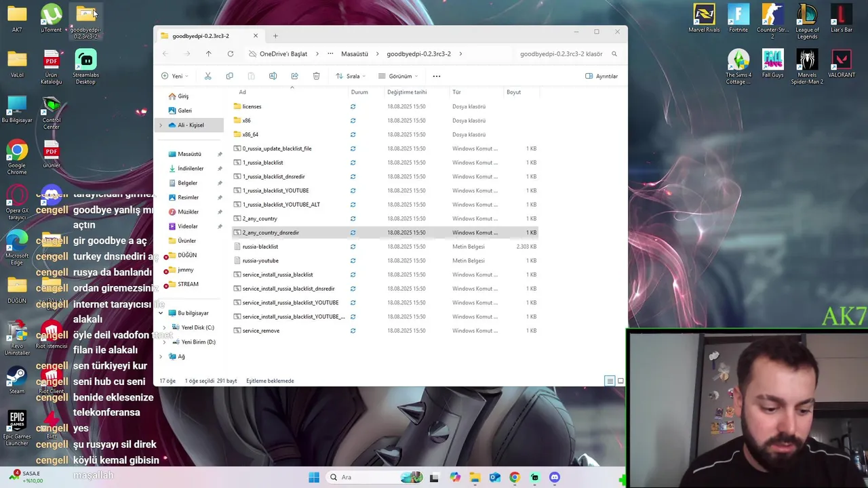Select the Steam desktop icon
Viewport: 868px width, 488px height.
(x=17, y=380)
